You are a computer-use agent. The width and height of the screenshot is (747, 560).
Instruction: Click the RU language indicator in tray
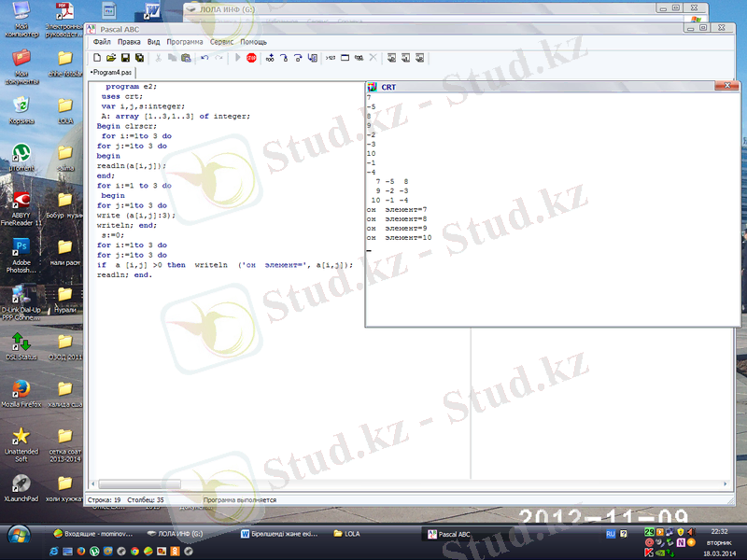coord(612,534)
